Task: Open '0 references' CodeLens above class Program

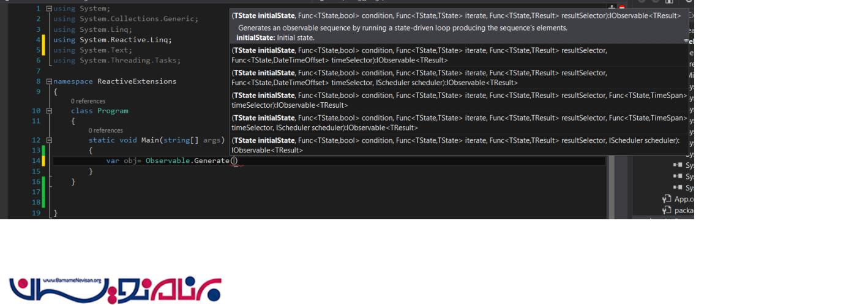Action: 88,101
